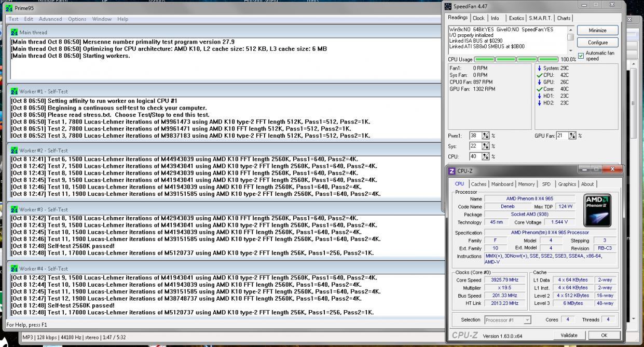Click the Worker #1 Self-Test window icon

pos(14,91)
